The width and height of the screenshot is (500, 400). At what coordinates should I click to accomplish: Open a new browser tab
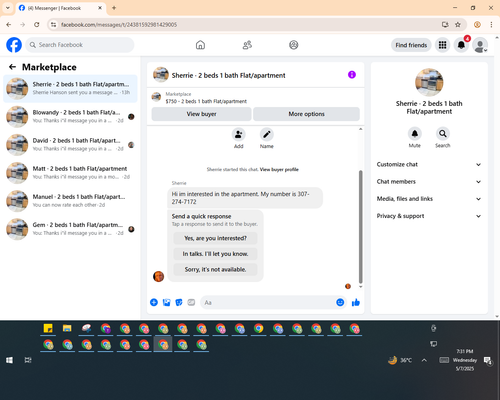coord(114,8)
